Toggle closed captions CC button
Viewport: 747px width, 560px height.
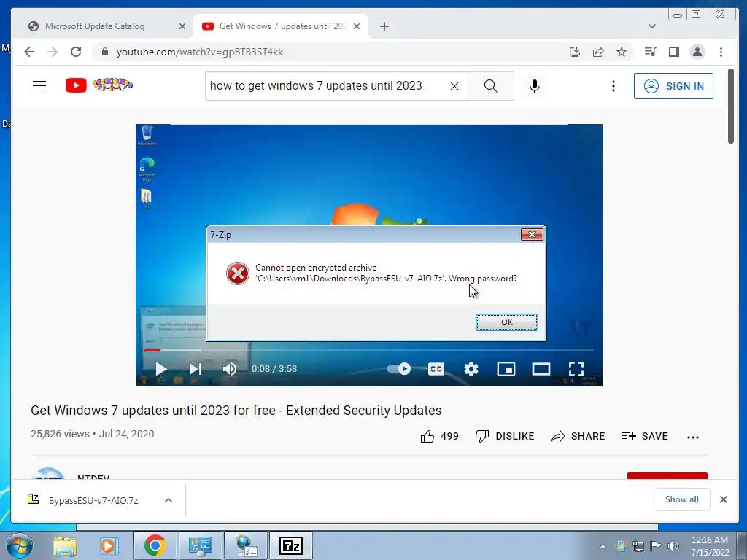[436, 368]
